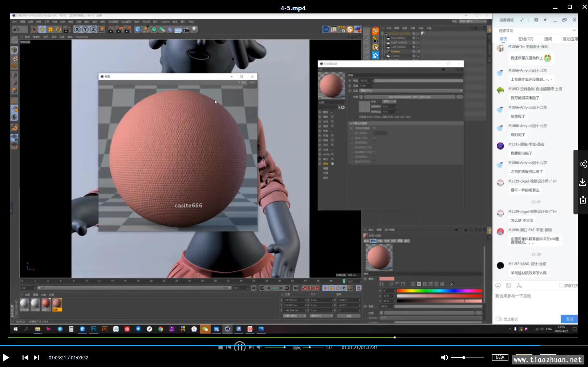
Task: Click the trash delete icon on sidebar
Action: point(583,200)
